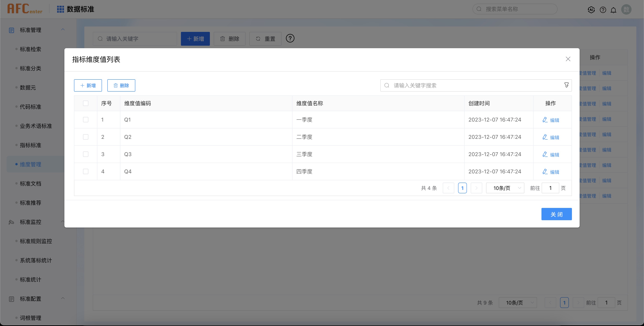Open the 标准文档 sidebar menu item

coord(30,184)
